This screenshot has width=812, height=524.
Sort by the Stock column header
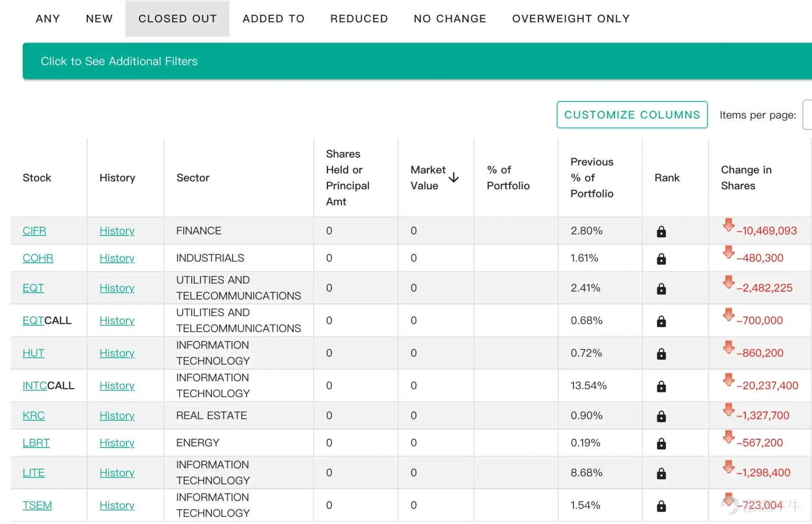[37, 178]
